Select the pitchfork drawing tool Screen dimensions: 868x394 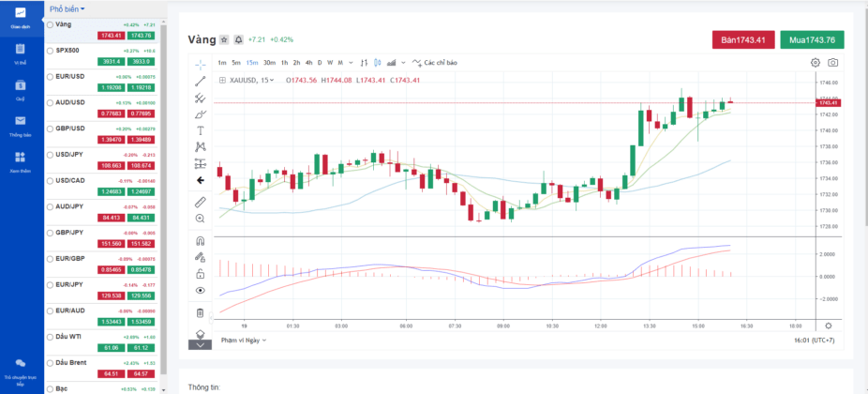201,98
